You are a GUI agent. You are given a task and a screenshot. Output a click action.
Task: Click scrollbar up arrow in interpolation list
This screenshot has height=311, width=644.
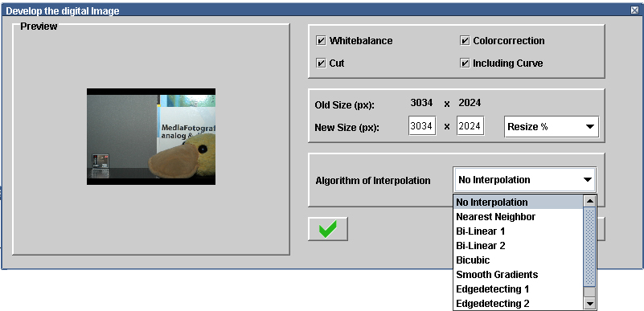coord(590,201)
